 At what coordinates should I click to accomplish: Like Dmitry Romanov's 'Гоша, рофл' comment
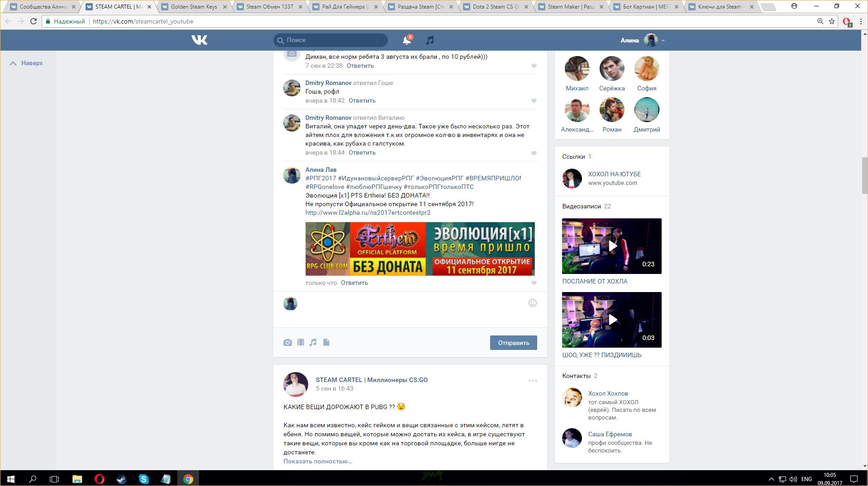[534, 101]
